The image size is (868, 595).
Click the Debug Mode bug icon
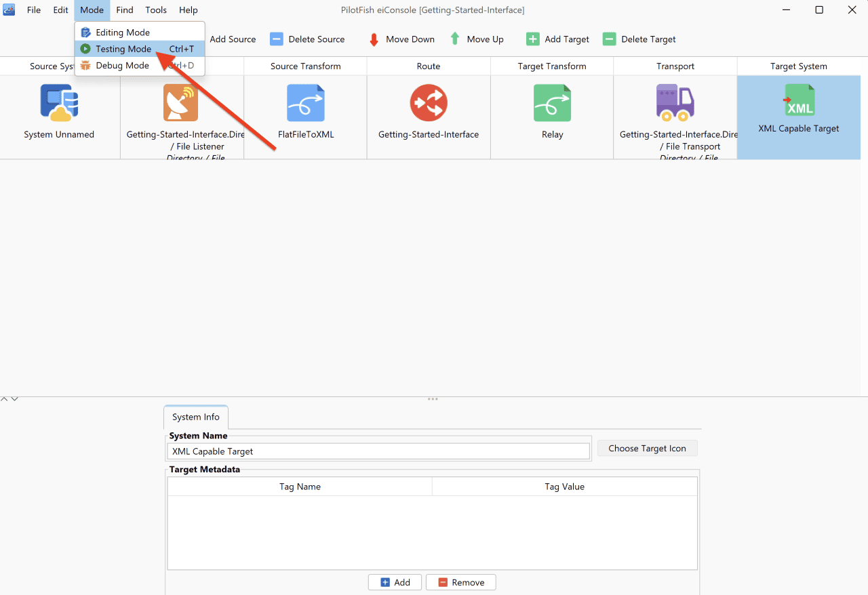85,66
